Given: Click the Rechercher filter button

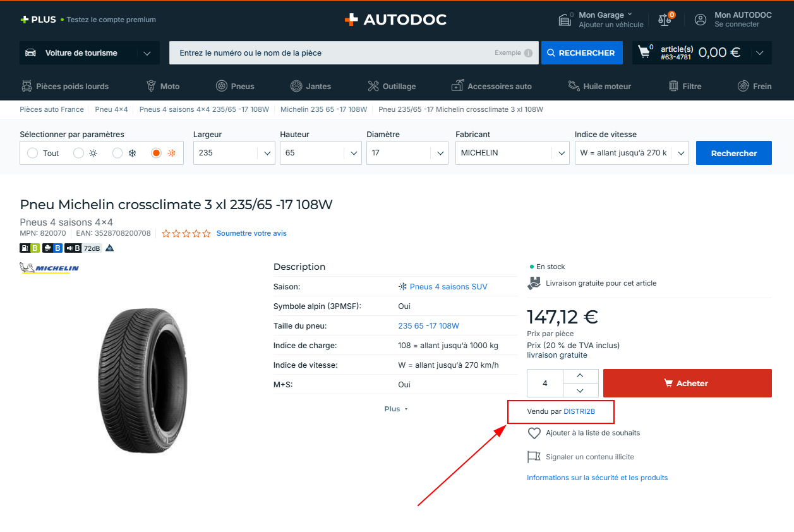Looking at the screenshot, I should click(734, 153).
